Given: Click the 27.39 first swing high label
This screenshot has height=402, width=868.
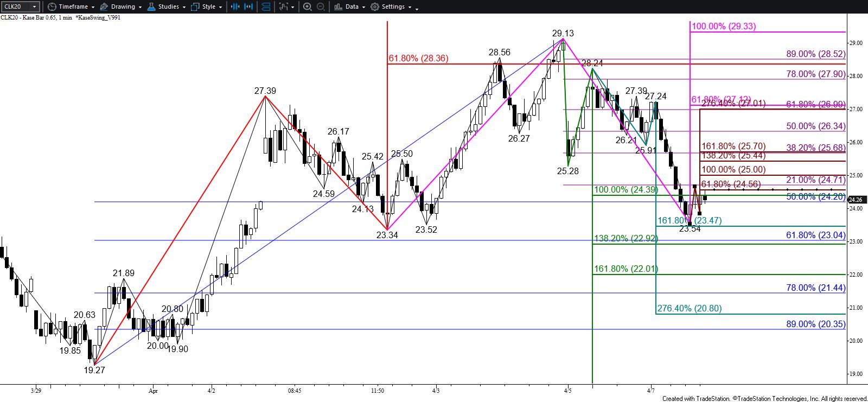Looking at the screenshot, I should pos(265,91).
